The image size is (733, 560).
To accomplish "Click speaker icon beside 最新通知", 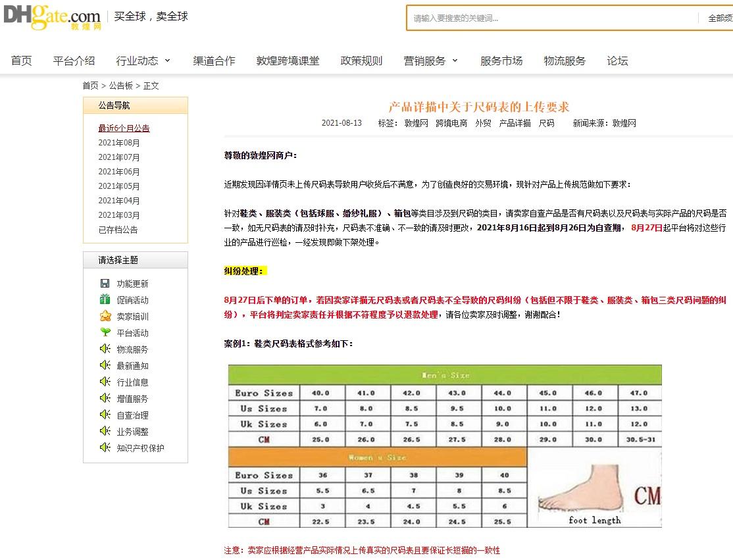I will coord(105,365).
